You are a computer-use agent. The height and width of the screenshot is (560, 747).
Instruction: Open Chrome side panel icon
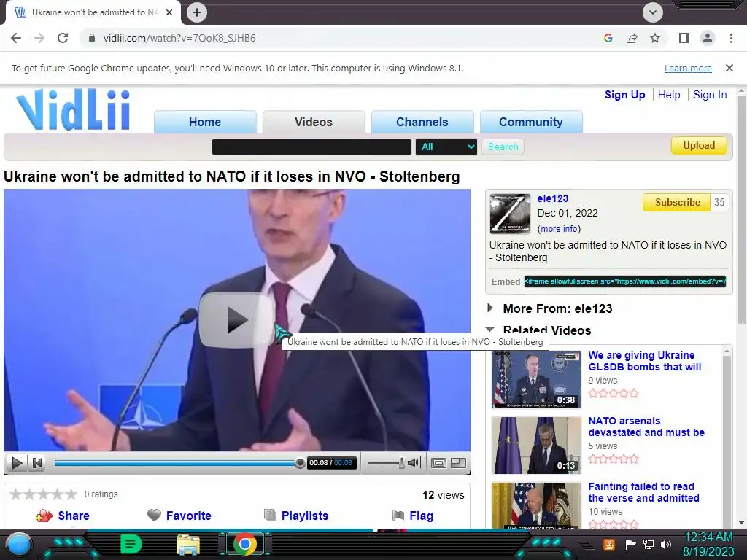point(684,38)
